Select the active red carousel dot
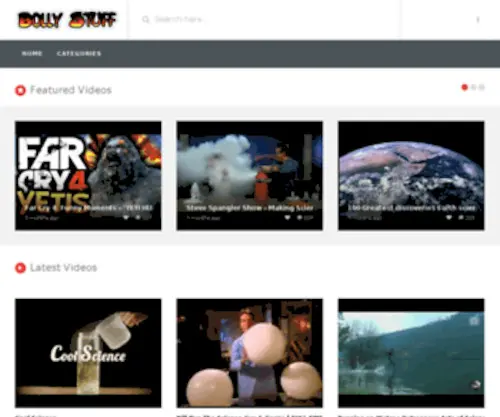 pos(464,87)
